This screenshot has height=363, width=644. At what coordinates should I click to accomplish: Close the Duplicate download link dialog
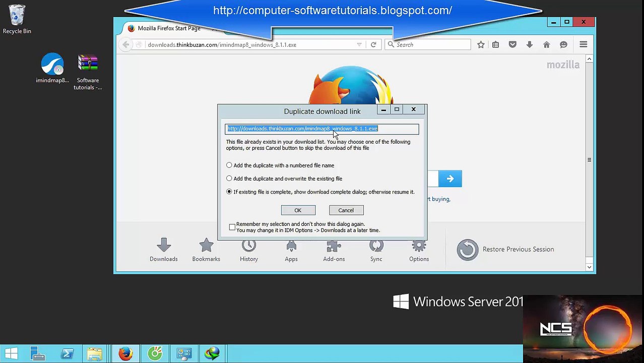tap(413, 109)
